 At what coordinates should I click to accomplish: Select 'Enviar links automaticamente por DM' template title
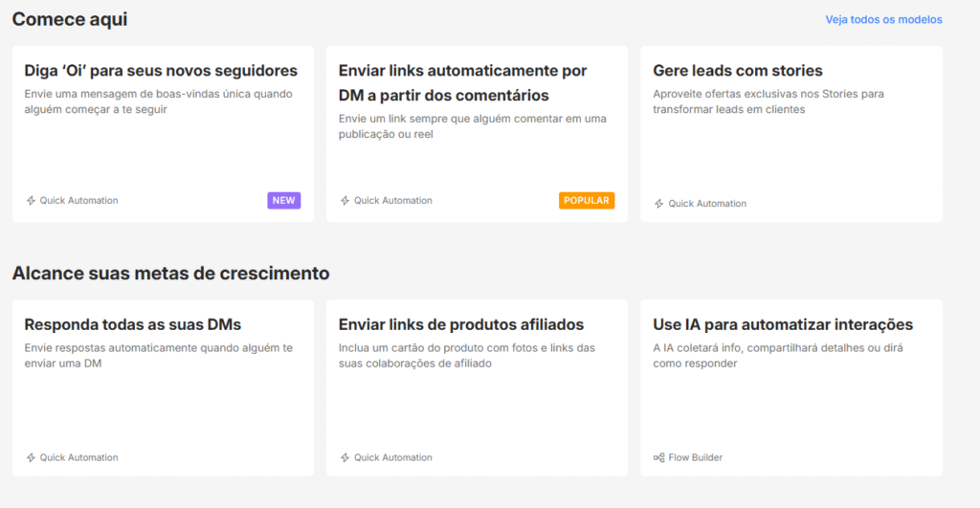coord(462,83)
